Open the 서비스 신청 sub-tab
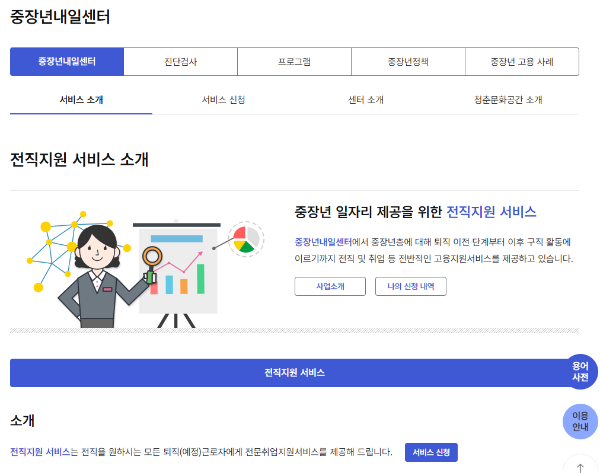The width and height of the screenshot is (600, 473). 223,100
